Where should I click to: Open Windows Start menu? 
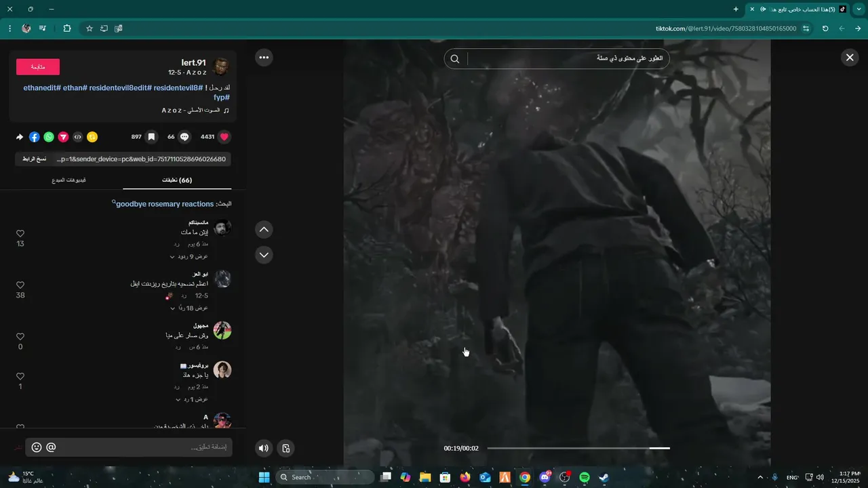pos(264,477)
